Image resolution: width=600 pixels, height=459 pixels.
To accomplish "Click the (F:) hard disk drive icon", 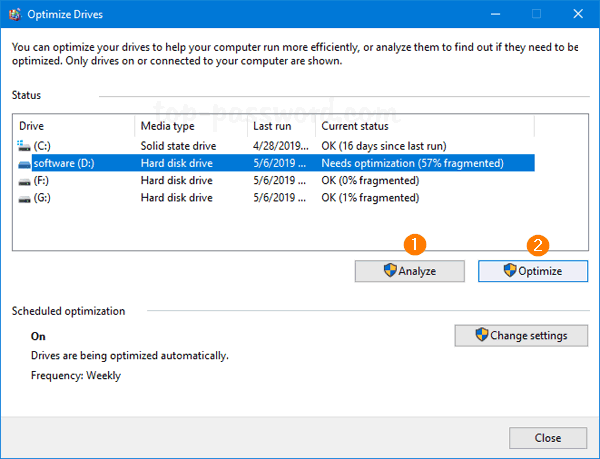I will click(25, 181).
